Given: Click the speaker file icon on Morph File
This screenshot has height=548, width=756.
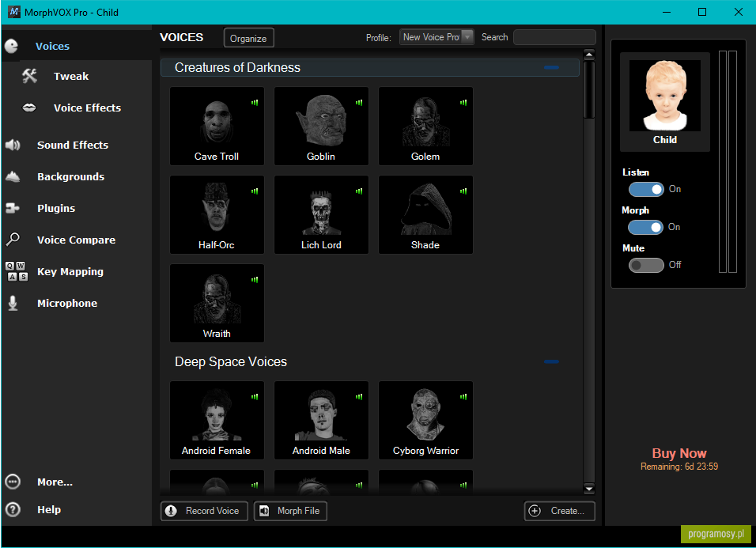Looking at the screenshot, I should tap(264, 511).
